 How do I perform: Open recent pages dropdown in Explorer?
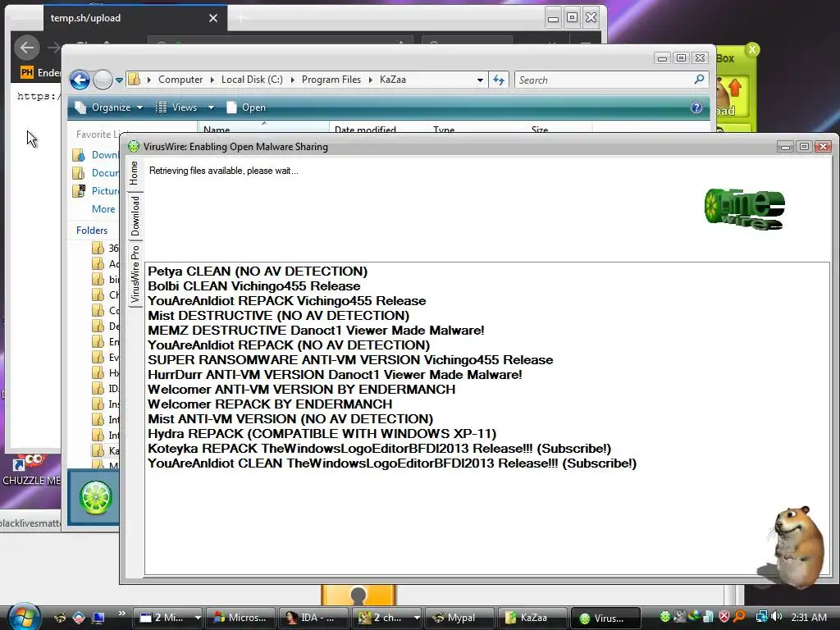[x=119, y=80]
